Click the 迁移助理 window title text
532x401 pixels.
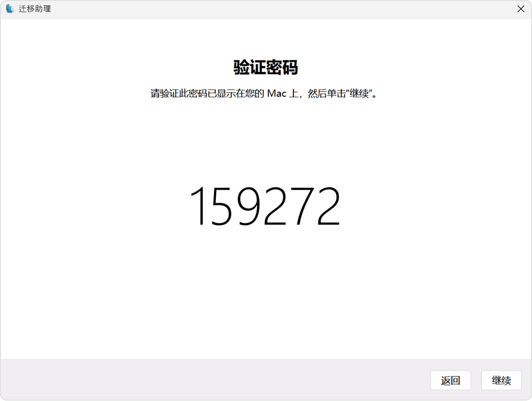[x=35, y=9]
